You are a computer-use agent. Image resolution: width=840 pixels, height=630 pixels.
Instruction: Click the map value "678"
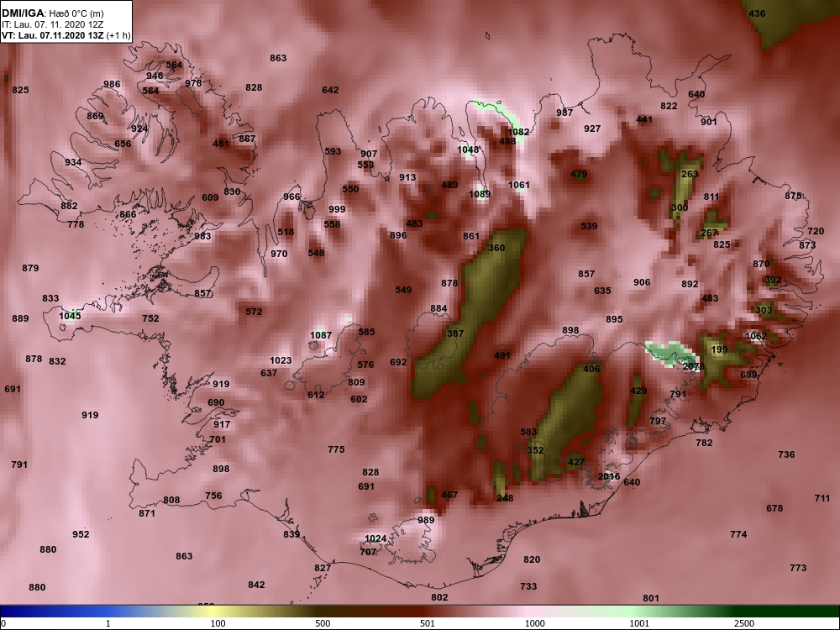tap(774, 508)
